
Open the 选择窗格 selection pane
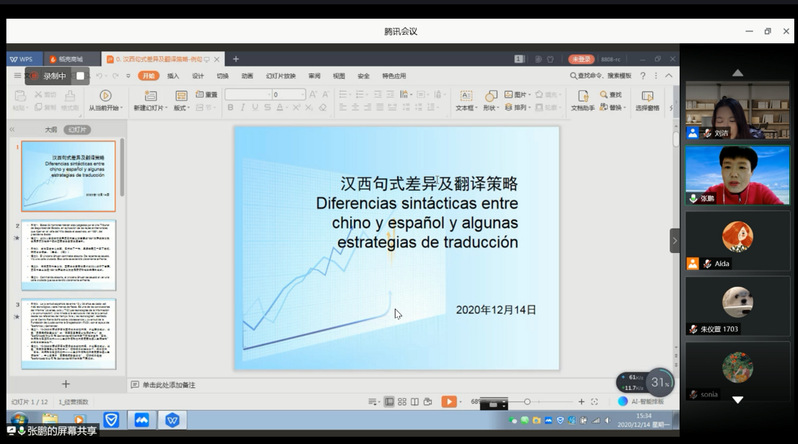tap(647, 100)
